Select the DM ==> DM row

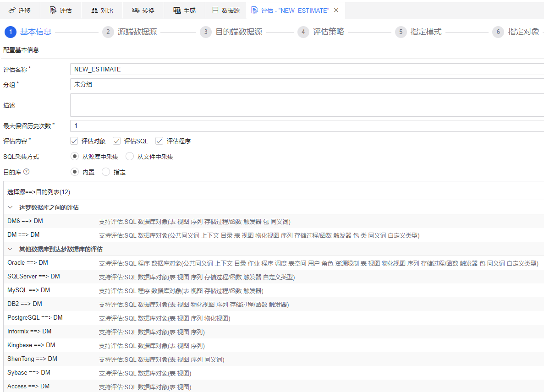click(274, 235)
